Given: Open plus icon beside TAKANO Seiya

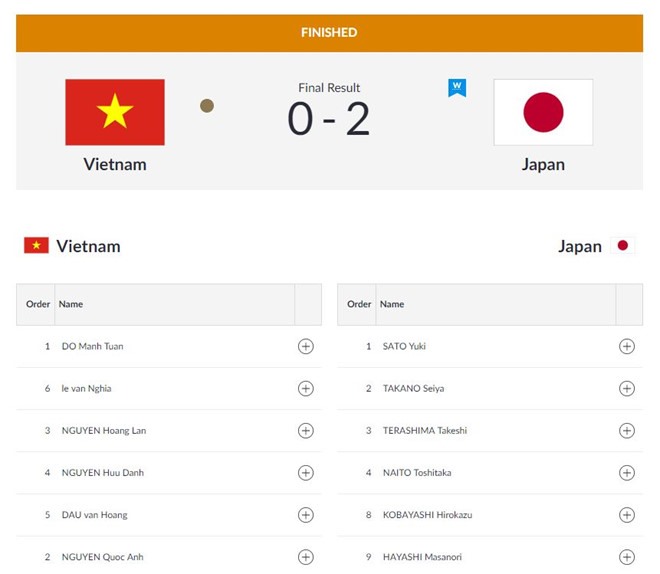Looking at the screenshot, I should tap(627, 388).
